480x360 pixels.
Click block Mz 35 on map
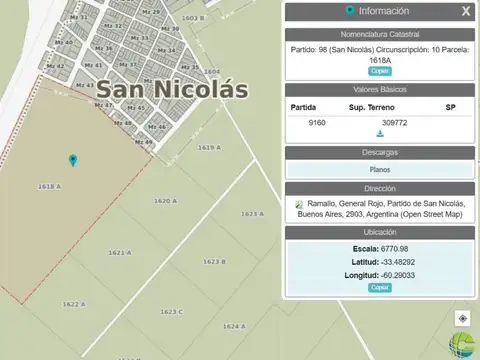190,67
